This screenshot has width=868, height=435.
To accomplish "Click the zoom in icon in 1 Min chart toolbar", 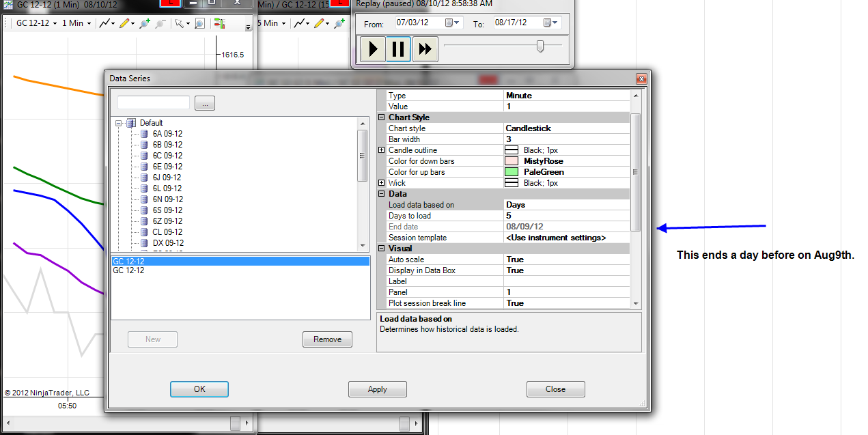I will coord(144,23).
